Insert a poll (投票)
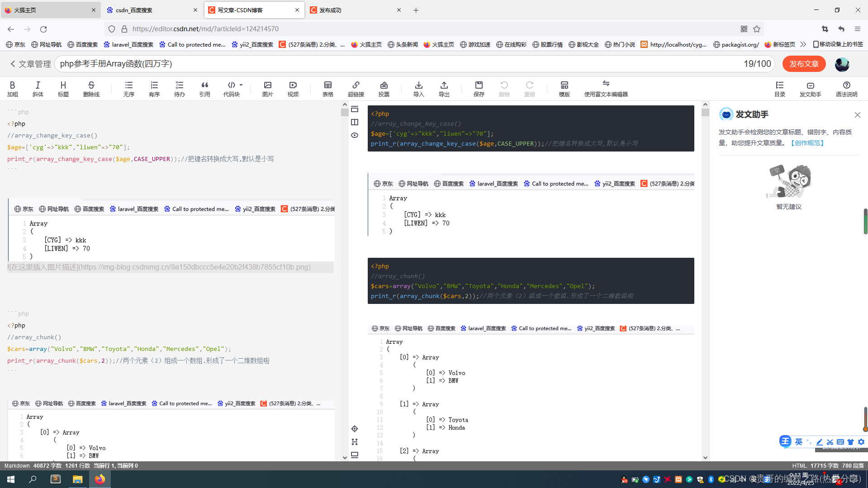The image size is (868, 488). (384, 89)
